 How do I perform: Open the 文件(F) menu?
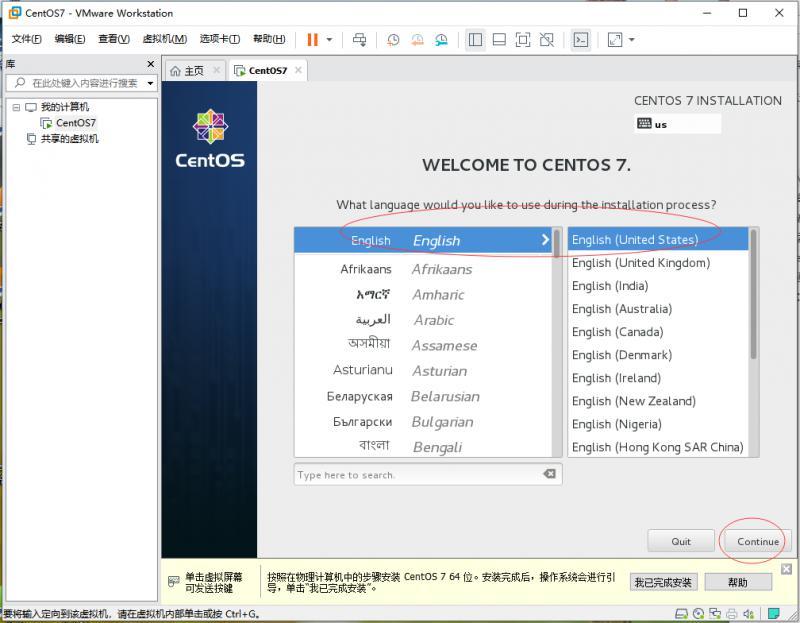[x=27, y=39]
